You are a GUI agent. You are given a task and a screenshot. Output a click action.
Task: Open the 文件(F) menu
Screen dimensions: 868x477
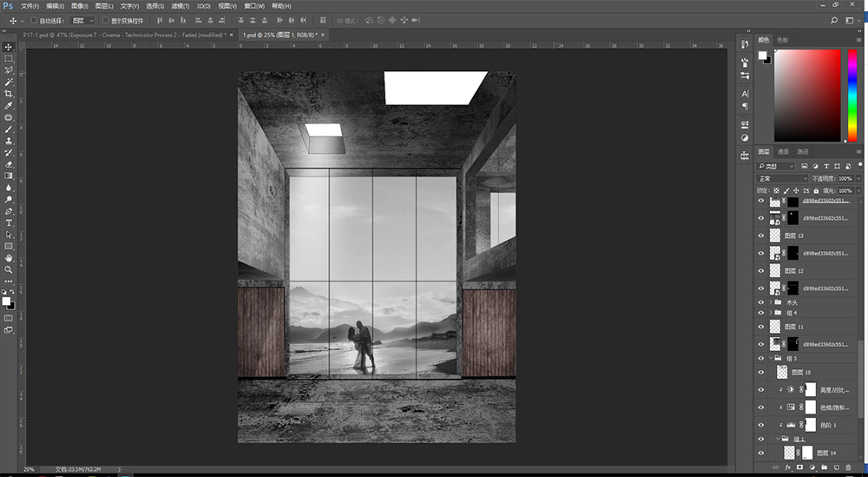pyautogui.click(x=30, y=6)
